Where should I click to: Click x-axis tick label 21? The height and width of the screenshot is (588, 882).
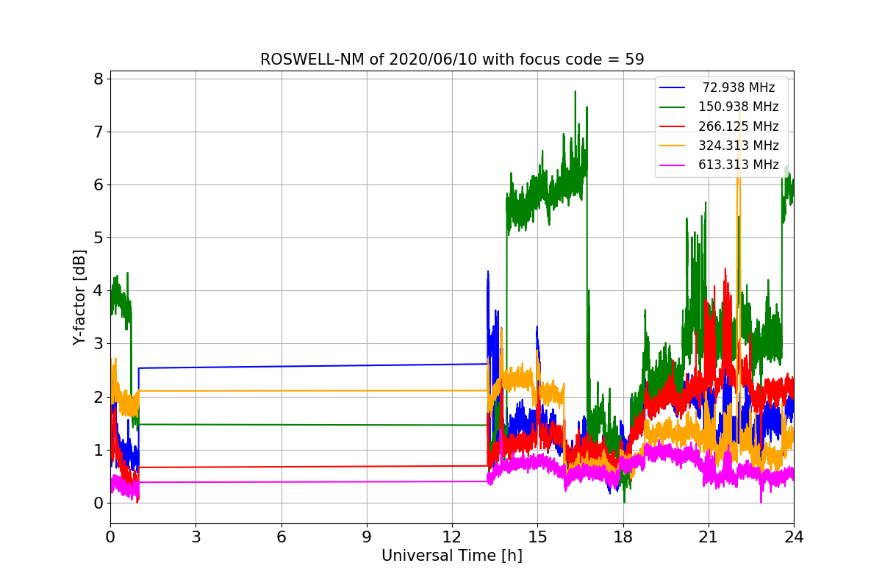[708, 537]
